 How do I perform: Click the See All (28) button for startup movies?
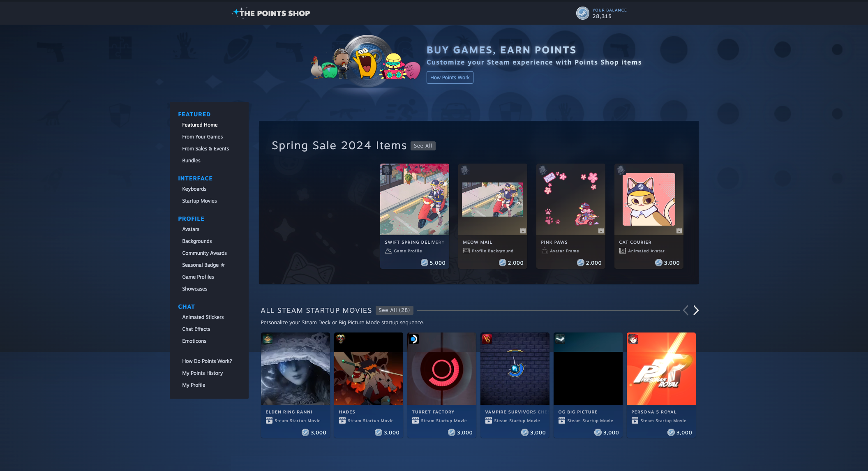point(394,309)
